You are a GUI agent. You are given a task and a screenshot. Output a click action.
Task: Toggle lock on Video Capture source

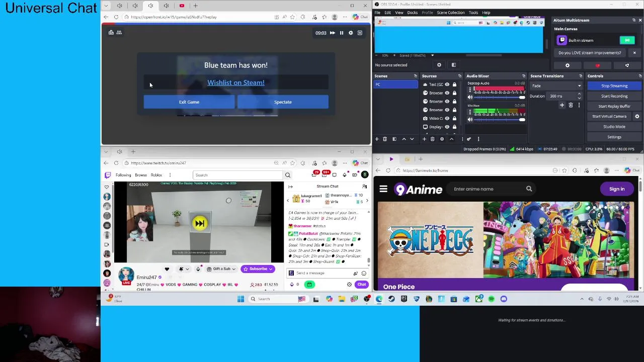[x=454, y=118]
